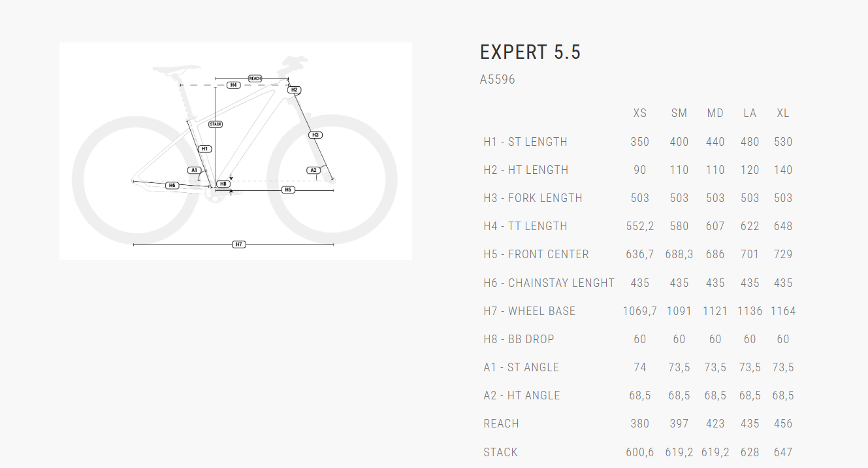
Task: Click the H4 top tube marker in diagram
Action: [x=233, y=85]
